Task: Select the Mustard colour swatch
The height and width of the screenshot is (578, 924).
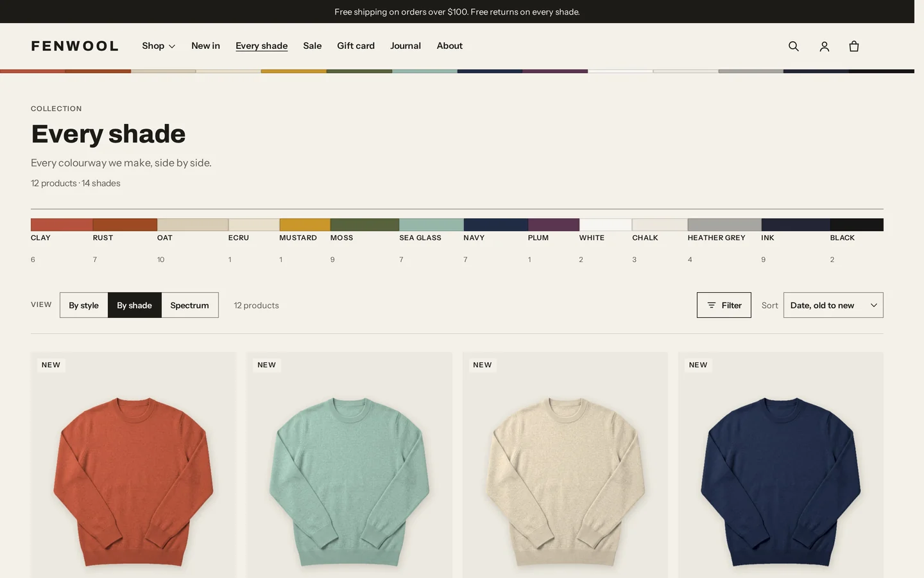Action: (x=305, y=225)
